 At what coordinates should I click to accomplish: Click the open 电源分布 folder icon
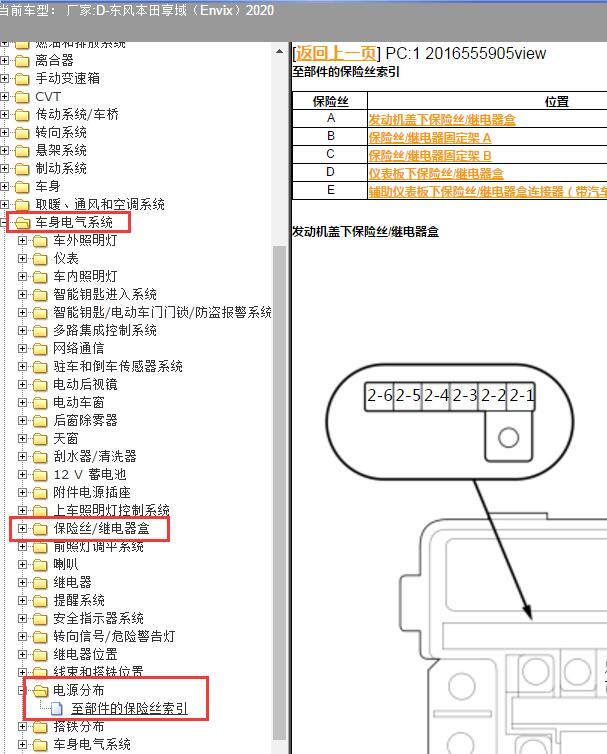41,691
